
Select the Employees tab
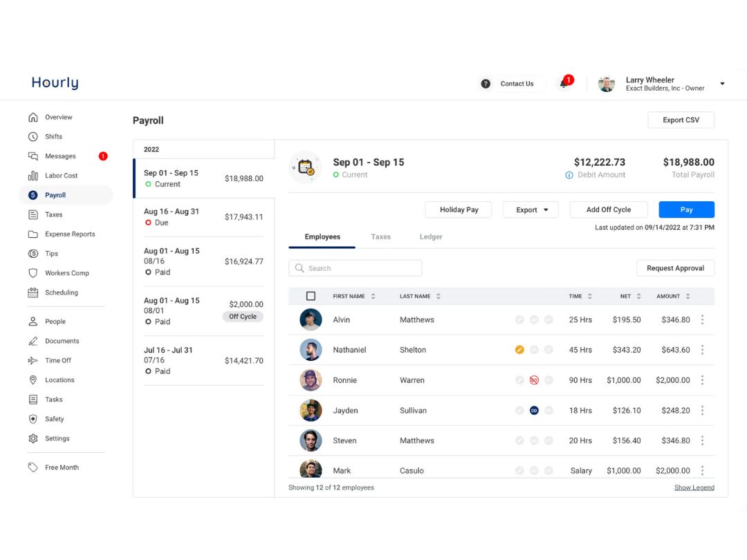pos(322,236)
